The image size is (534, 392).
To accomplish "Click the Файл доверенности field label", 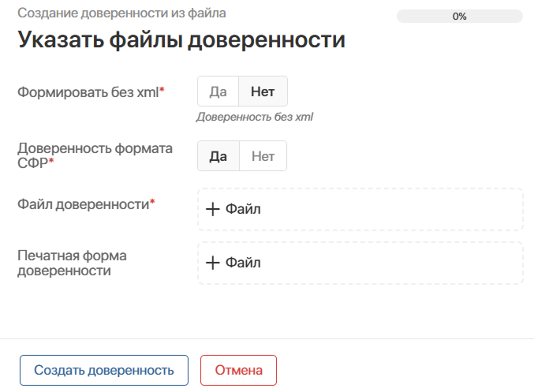I will tap(85, 203).
